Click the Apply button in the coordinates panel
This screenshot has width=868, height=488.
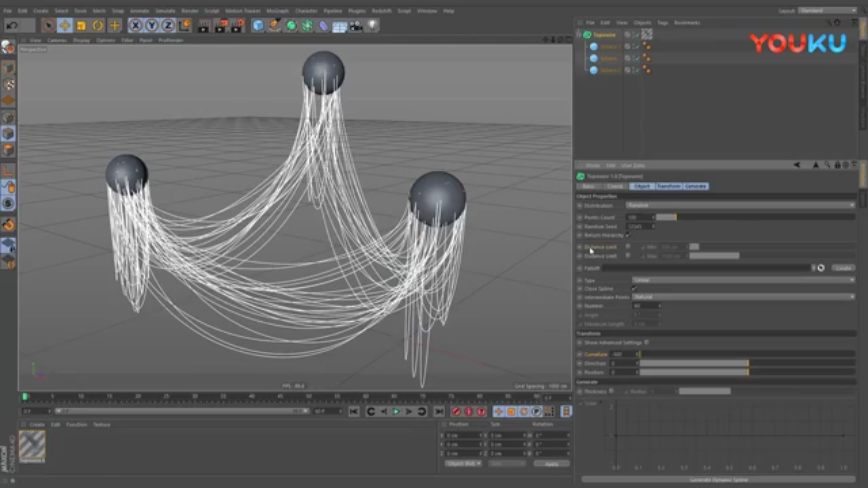pyautogui.click(x=552, y=463)
